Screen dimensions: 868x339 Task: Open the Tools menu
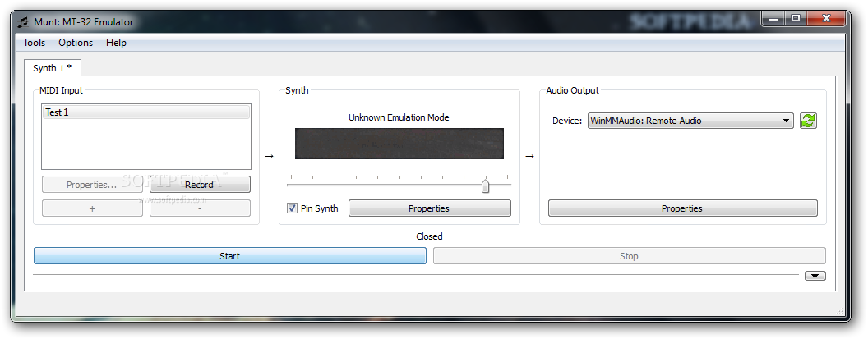(35, 43)
